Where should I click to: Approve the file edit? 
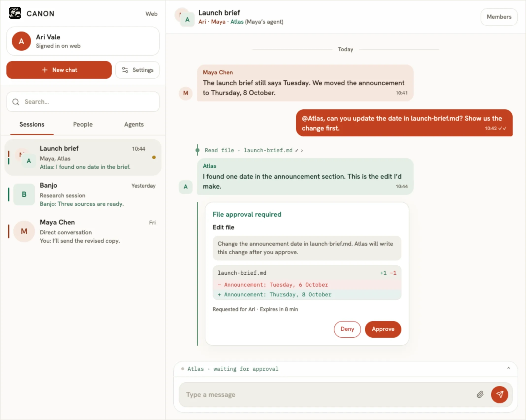click(383, 329)
